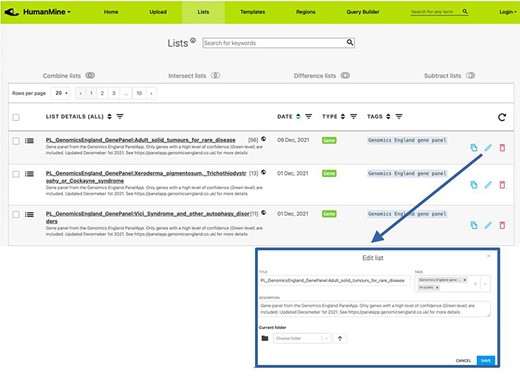This screenshot has width=520, height=376.
Task: Remove the Genomics England gene tag
Action: 465,280
